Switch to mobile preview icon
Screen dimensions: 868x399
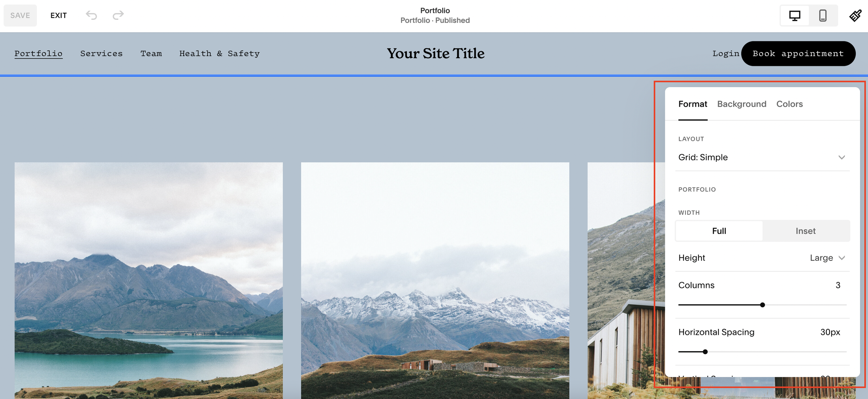(x=823, y=16)
